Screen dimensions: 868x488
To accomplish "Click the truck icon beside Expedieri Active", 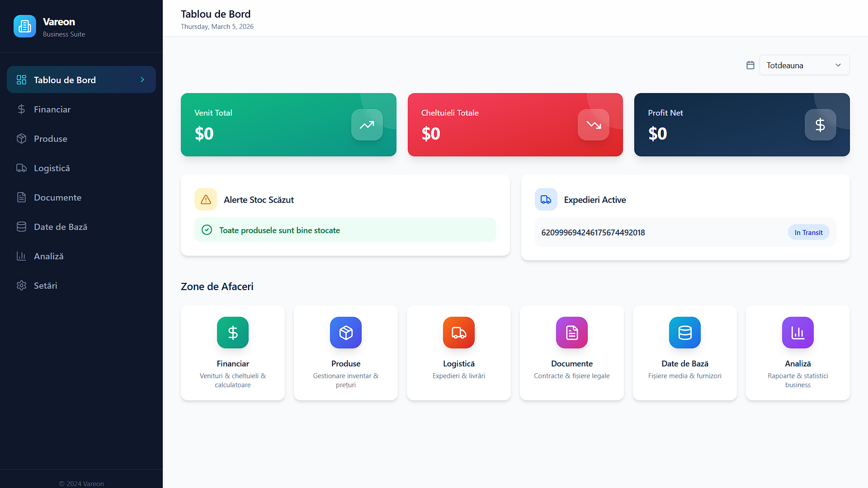I will pos(546,199).
